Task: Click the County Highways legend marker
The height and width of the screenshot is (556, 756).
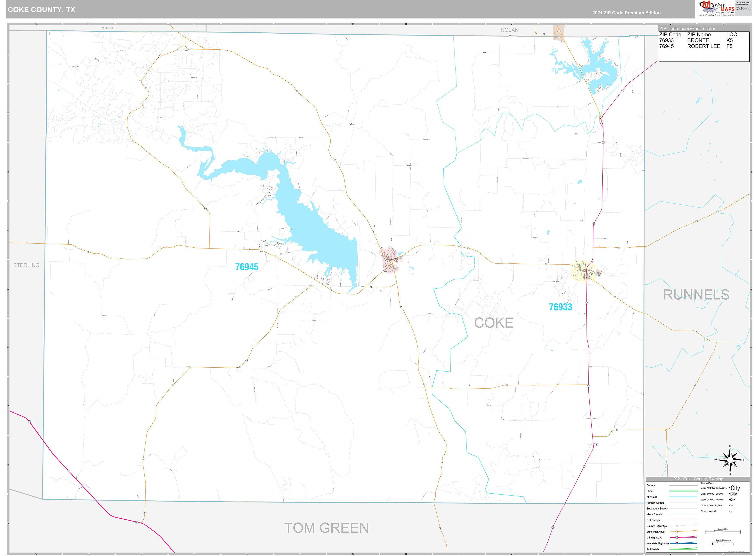Action: pos(677,526)
